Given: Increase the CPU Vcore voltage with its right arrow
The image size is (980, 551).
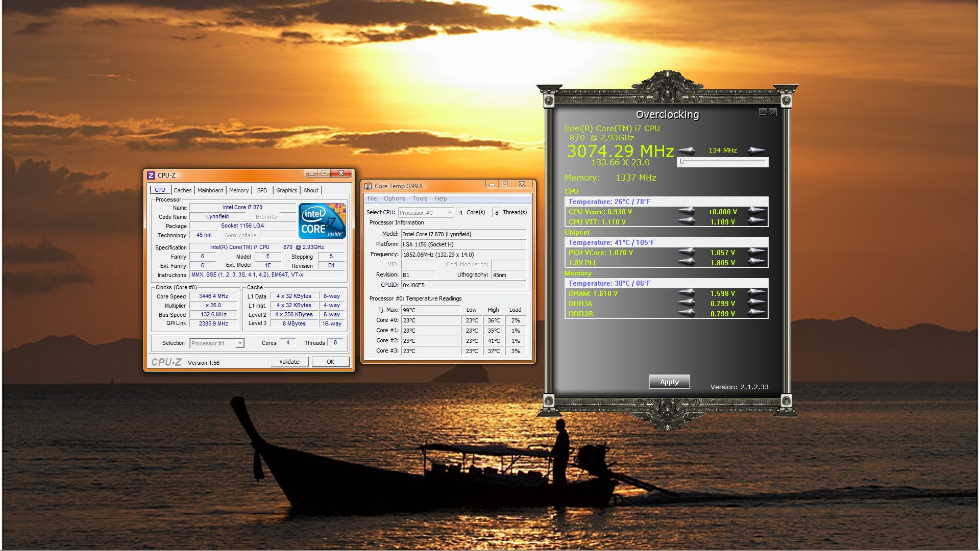Looking at the screenshot, I should coord(756,211).
